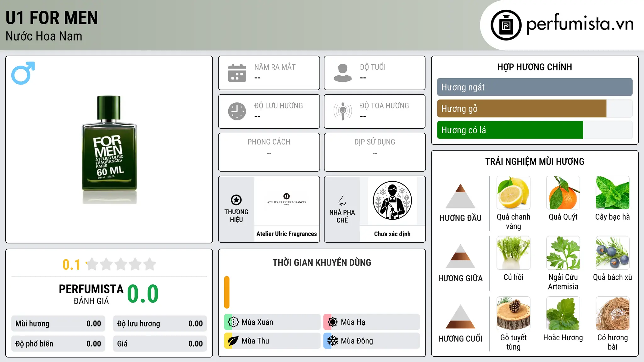Click the Hương cỏ lá accord bar
This screenshot has height=362, width=644.
tap(535, 130)
